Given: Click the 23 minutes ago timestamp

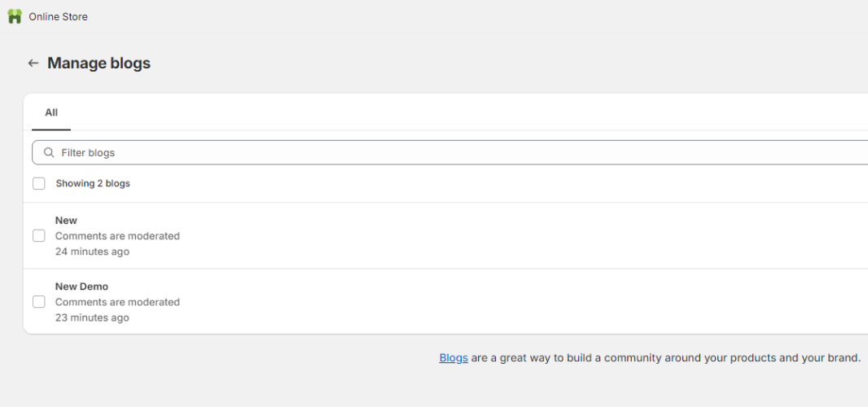Looking at the screenshot, I should (92, 317).
